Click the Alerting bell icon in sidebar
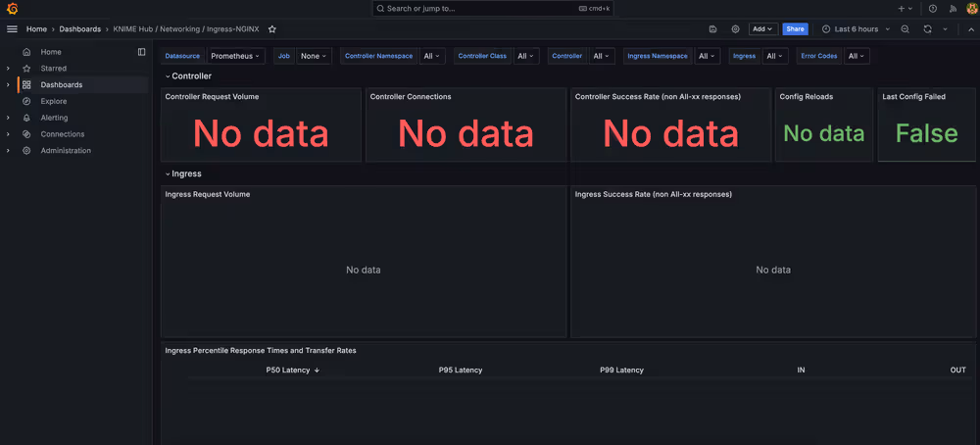 pyautogui.click(x=26, y=118)
